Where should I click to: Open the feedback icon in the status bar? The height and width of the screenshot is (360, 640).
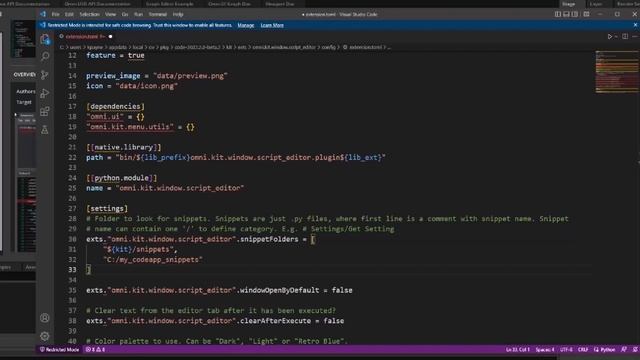(x=624, y=349)
